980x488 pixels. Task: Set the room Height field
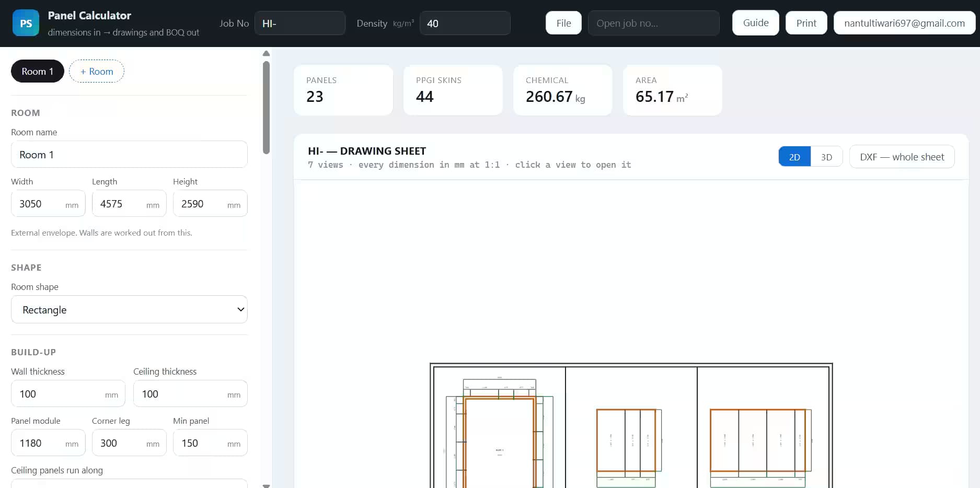210,204
